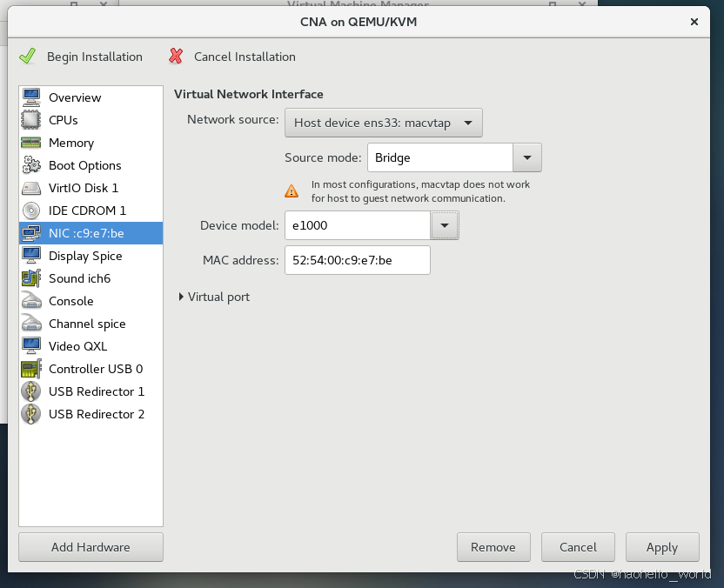Select the Channel spice icon
This screenshot has width=724, height=588.
31,324
